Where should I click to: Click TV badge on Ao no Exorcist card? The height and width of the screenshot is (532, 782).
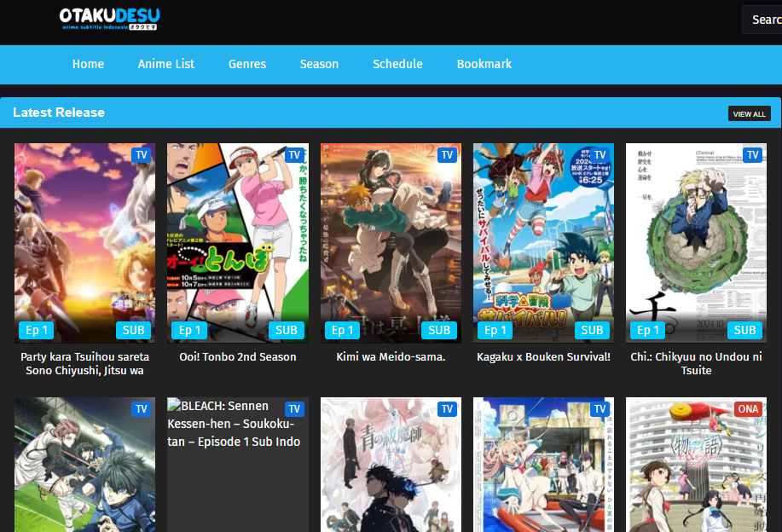click(447, 409)
